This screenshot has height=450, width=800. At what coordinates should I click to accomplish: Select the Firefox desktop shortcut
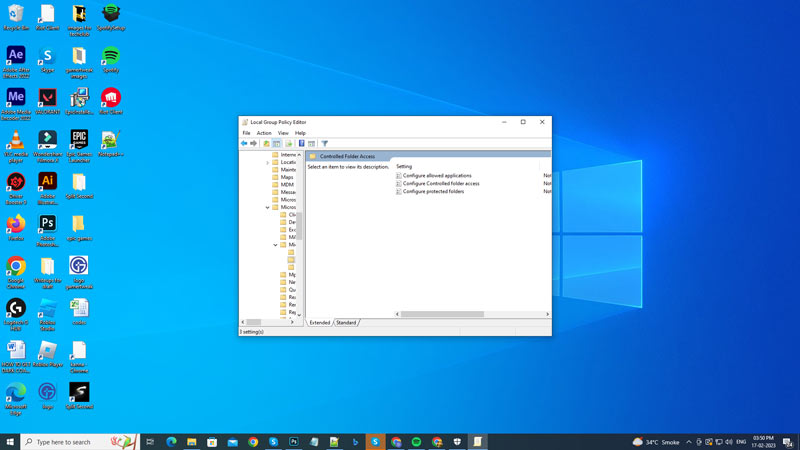point(16,228)
